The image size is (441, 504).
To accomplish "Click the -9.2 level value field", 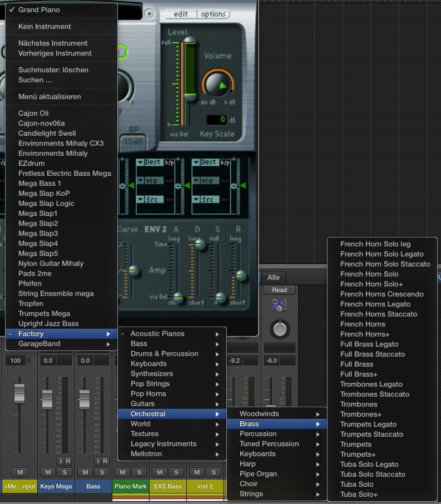I will 234,360.
